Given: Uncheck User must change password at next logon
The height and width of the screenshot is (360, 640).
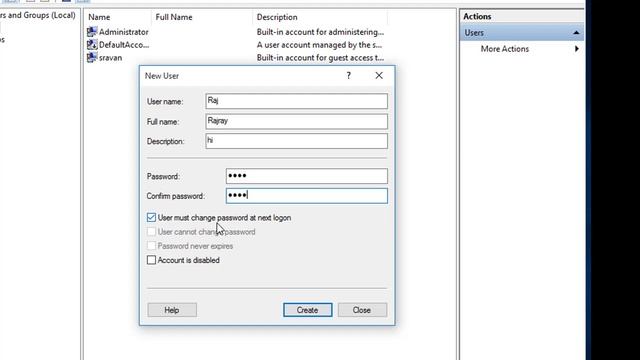Looking at the screenshot, I should (151, 218).
